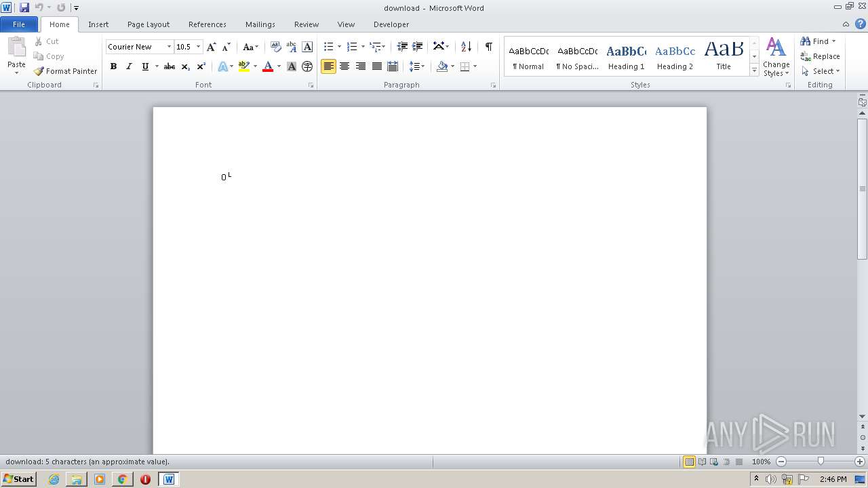Click the Zoom Out minus button
The width and height of the screenshot is (868, 488).
pyautogui.click(x=781, y=462)
